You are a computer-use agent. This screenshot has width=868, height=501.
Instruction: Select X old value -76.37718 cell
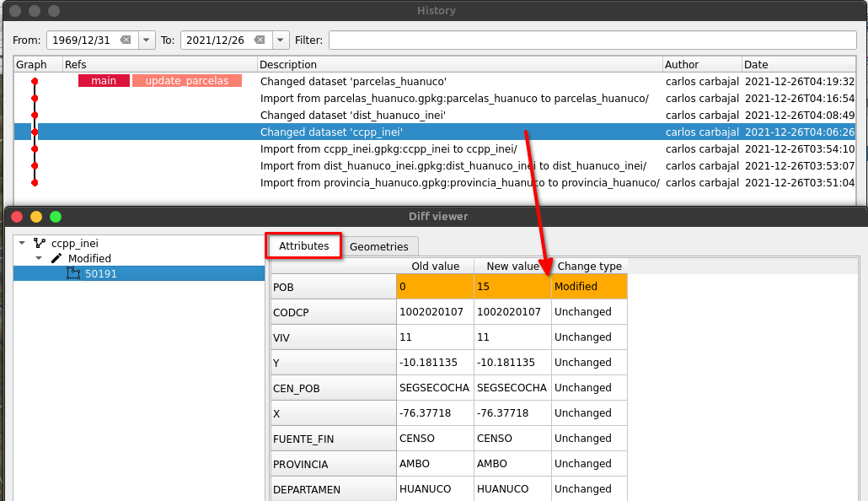[435, 413]
